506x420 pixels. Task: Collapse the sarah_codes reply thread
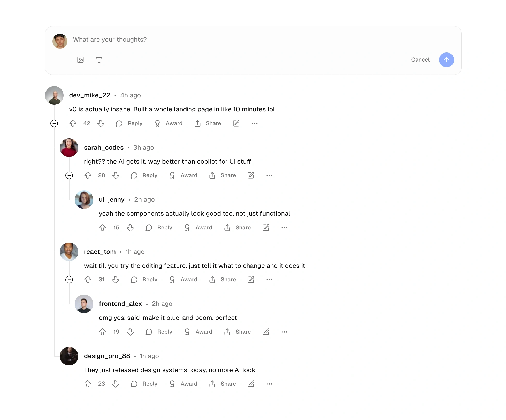[x=69, y=176]
